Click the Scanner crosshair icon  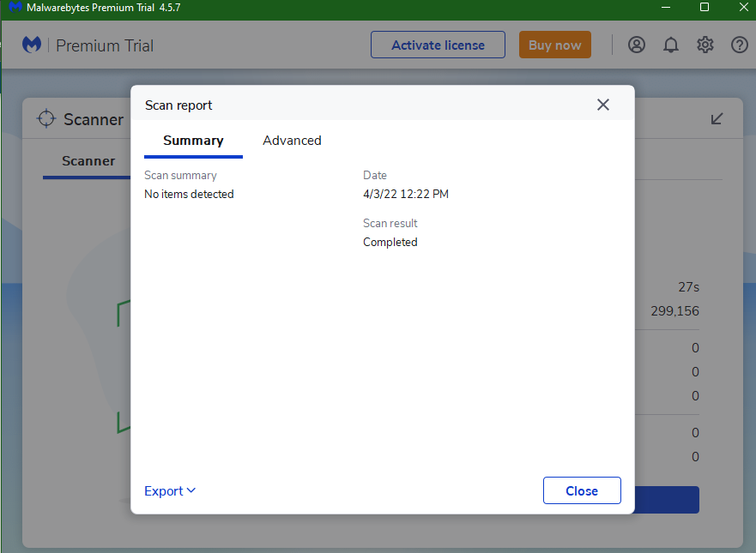(46, 118)
